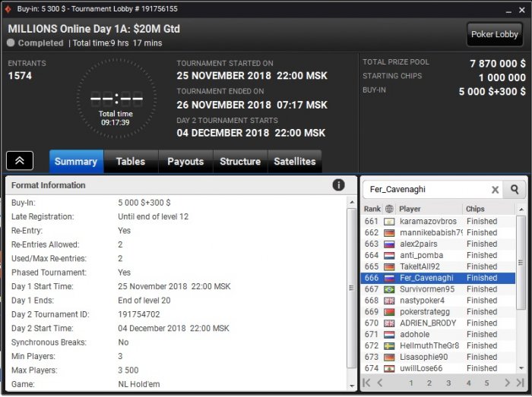This screenshot has width=532, height=397.
Task: Select player adohole row
Action: [439, 334]
